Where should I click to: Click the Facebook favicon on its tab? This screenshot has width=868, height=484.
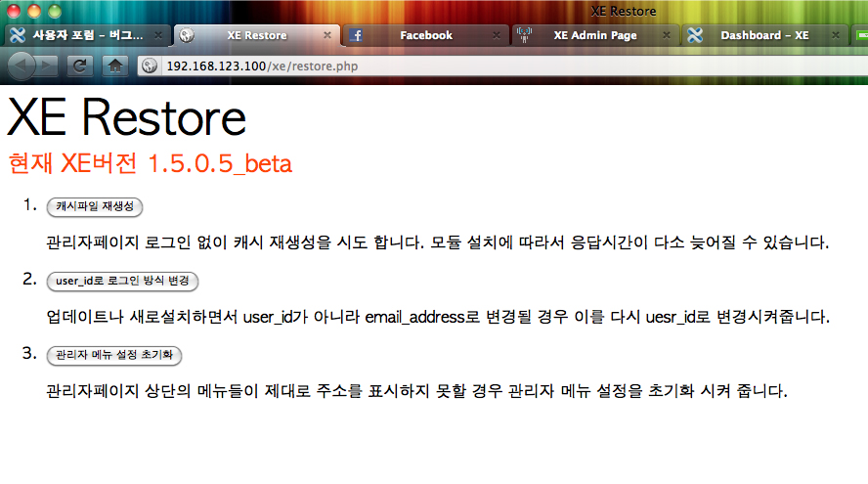(x=356, y=35)
